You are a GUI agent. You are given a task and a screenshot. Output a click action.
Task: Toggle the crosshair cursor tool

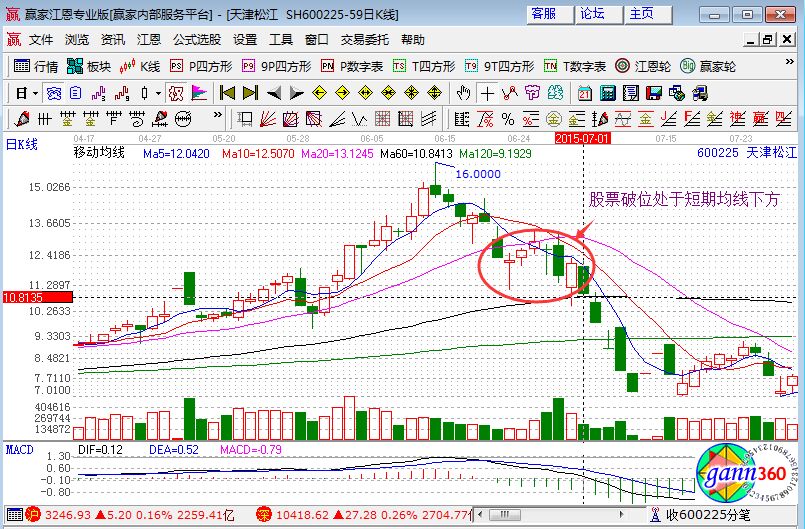click(487, 93)
